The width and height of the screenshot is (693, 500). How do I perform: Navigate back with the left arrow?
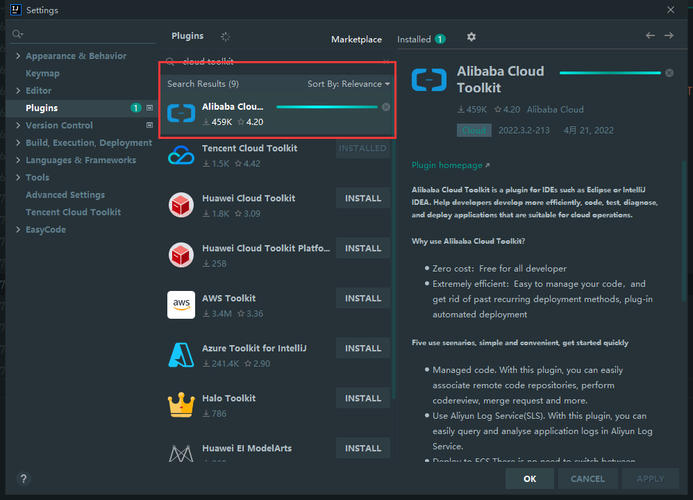pyautogui.click(x=650, y=36)
